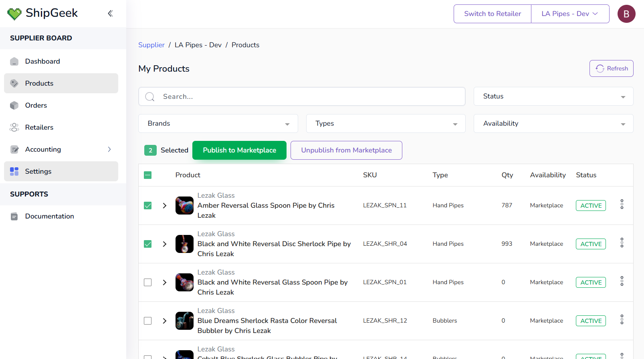Image resolution: width=644 pixels, height=359 pixels.
Task: Click the Supplier breadcrumb link
Action: coord(151,45)
